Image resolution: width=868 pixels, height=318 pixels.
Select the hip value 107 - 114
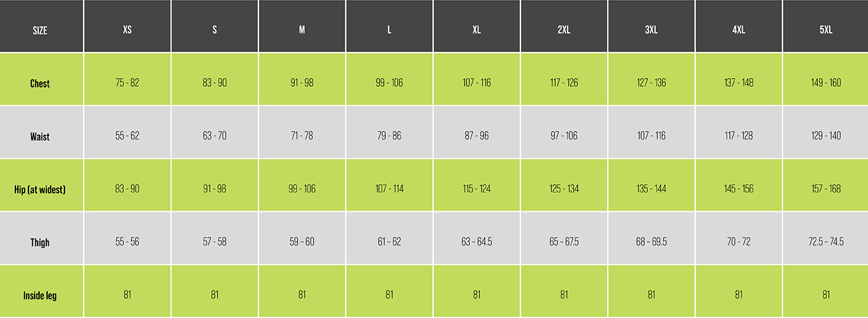(x=389, y=188)
